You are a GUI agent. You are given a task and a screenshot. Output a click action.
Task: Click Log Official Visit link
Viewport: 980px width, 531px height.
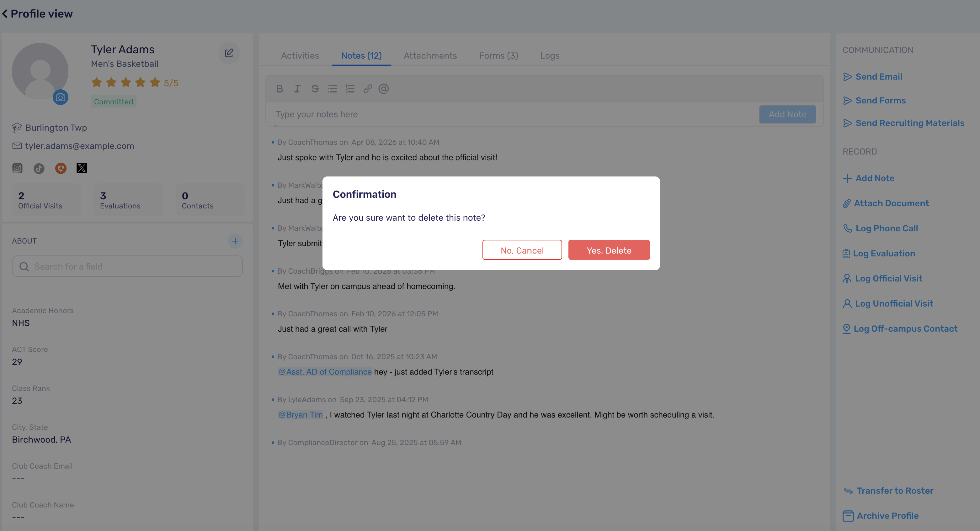point(883,279)
